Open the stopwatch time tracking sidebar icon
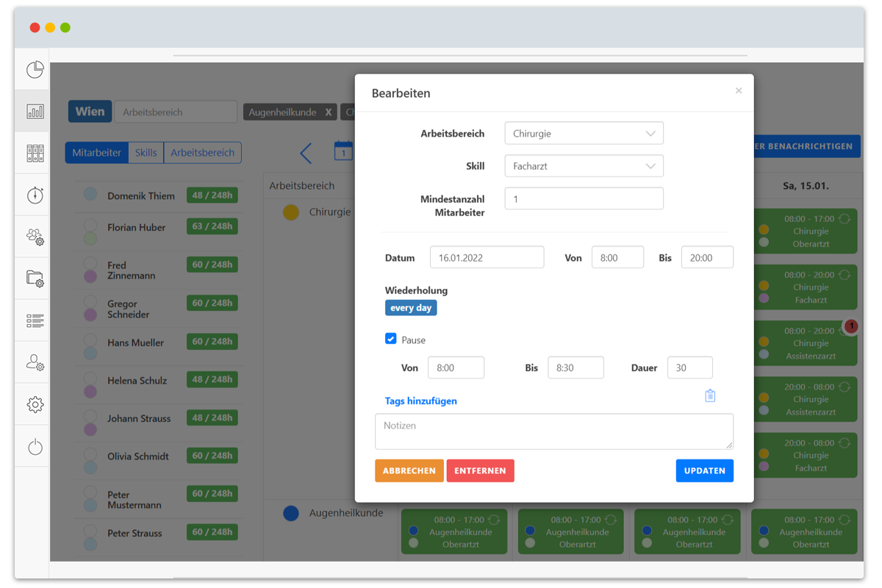This screenshot has height=588, width=882. [x=35, y=195]
